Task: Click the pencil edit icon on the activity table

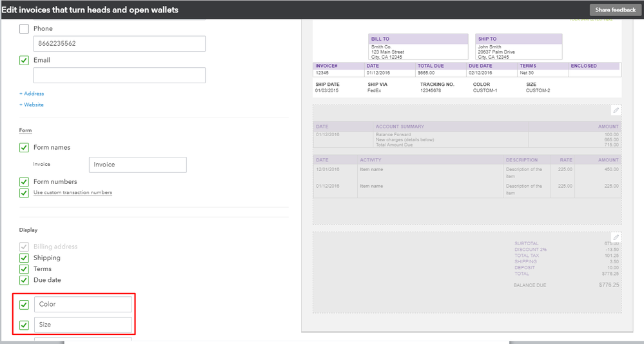Action: click(x=616, y=110)
